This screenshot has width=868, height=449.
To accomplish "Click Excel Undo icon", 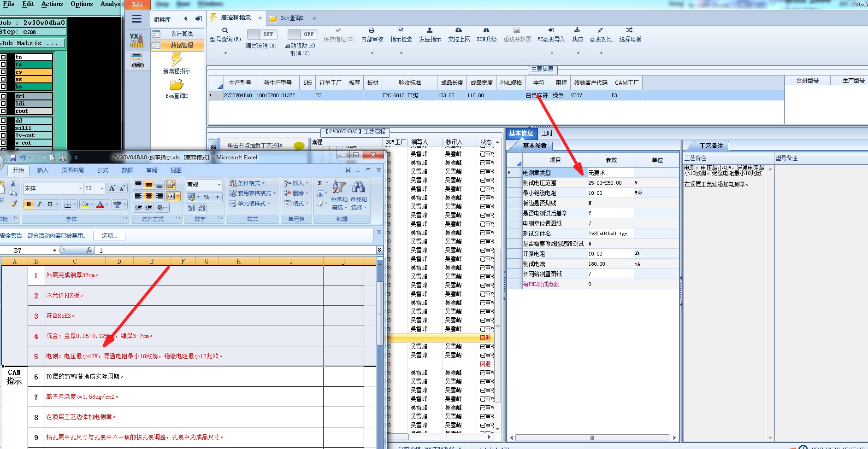I will coord(23,158).
